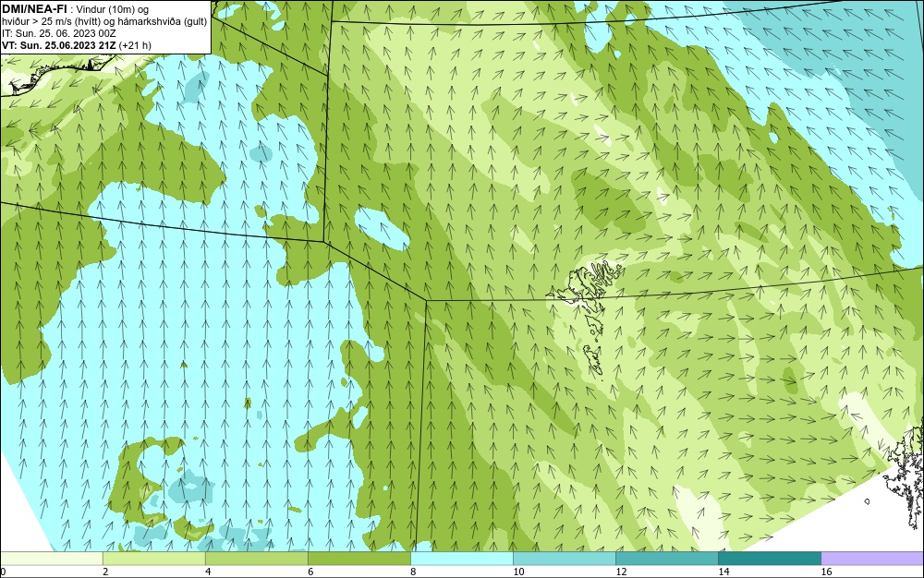Click the legend label '8'
Viewport: 924px width, 578px height.
pyautogui.click(x=413, y=572)
